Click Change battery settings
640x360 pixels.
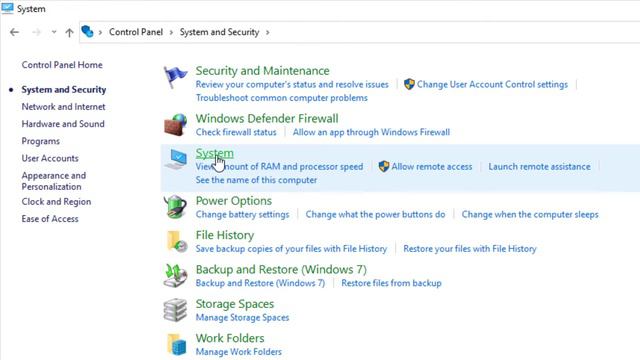click(242, 214)
